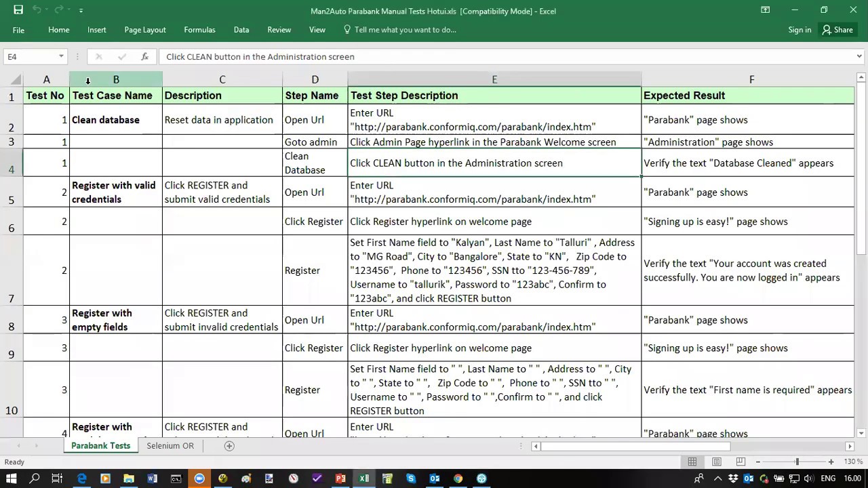
Task: Select 'Verify the text "First name is required"' cell
Action: coord(748,390)
